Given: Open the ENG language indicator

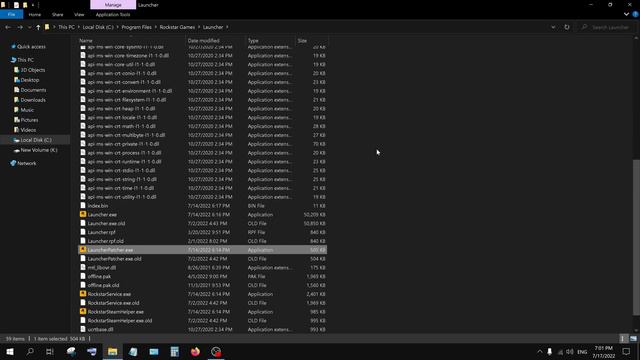Looking at the screenshot, I should point(582,351).
